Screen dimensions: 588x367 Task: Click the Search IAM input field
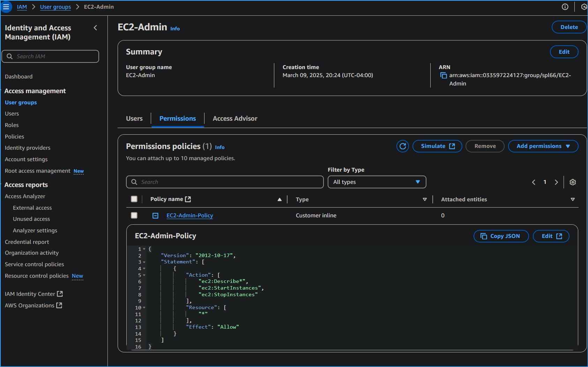pyautogui.click(x=51, y=57)
